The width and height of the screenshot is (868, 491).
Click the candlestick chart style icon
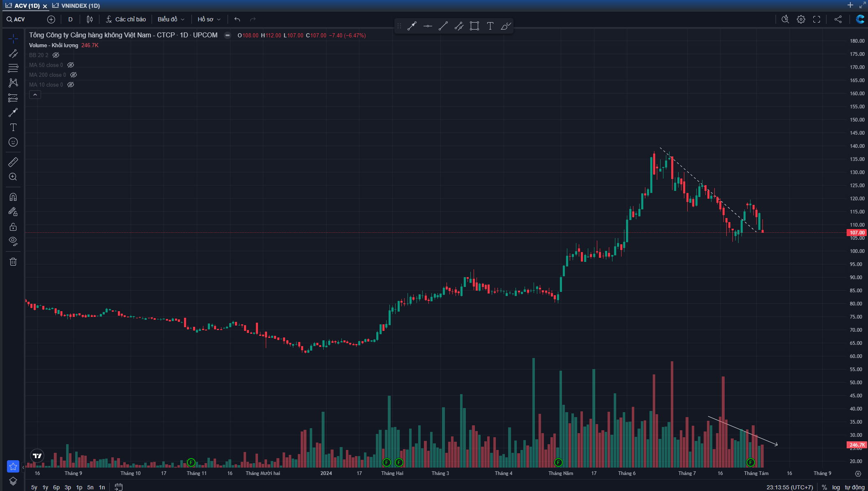90,19
